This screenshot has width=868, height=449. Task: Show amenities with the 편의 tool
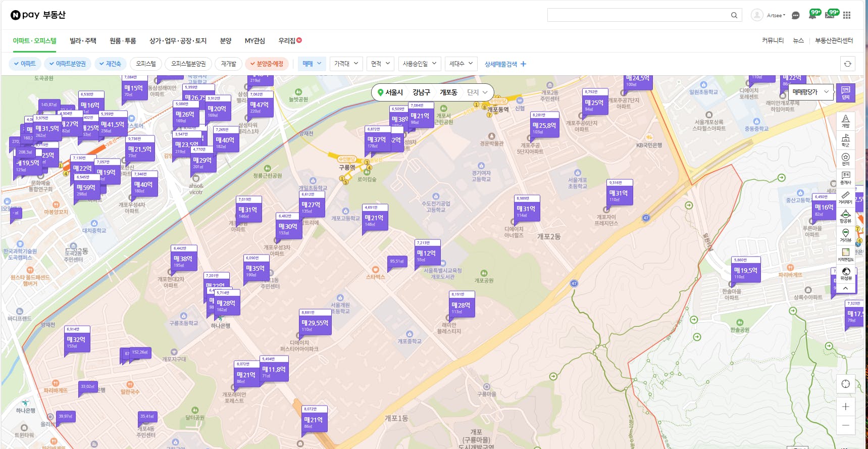pyautogui.click(x=845, y=160)
